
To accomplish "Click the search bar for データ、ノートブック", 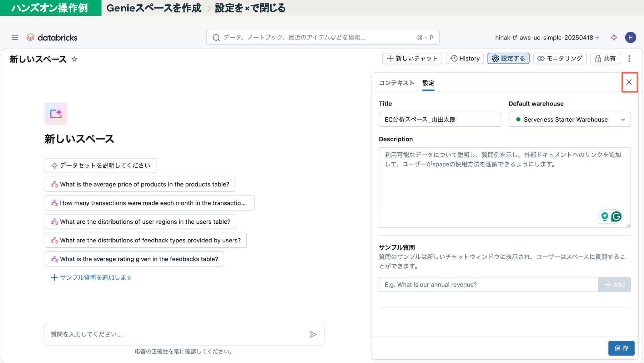I will pos(323,38).
